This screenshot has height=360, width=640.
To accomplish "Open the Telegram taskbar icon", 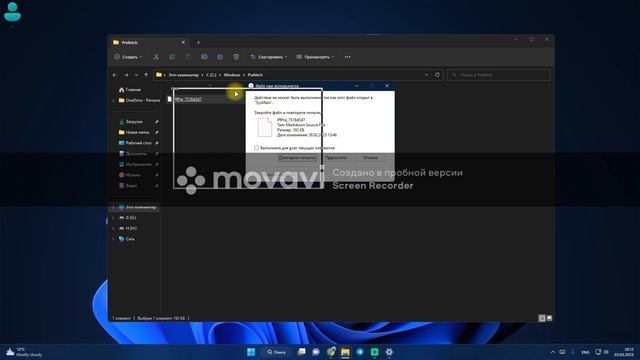I will pos(360,352).
